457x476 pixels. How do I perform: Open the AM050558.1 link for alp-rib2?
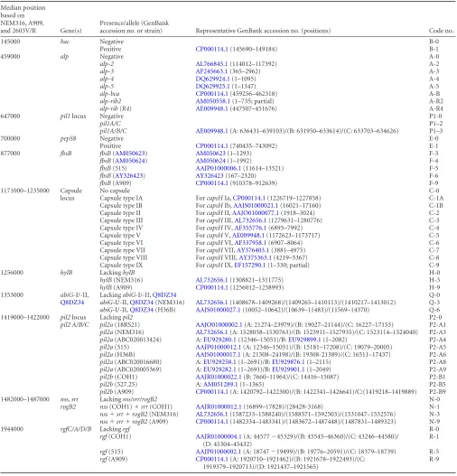pos(213,101)
